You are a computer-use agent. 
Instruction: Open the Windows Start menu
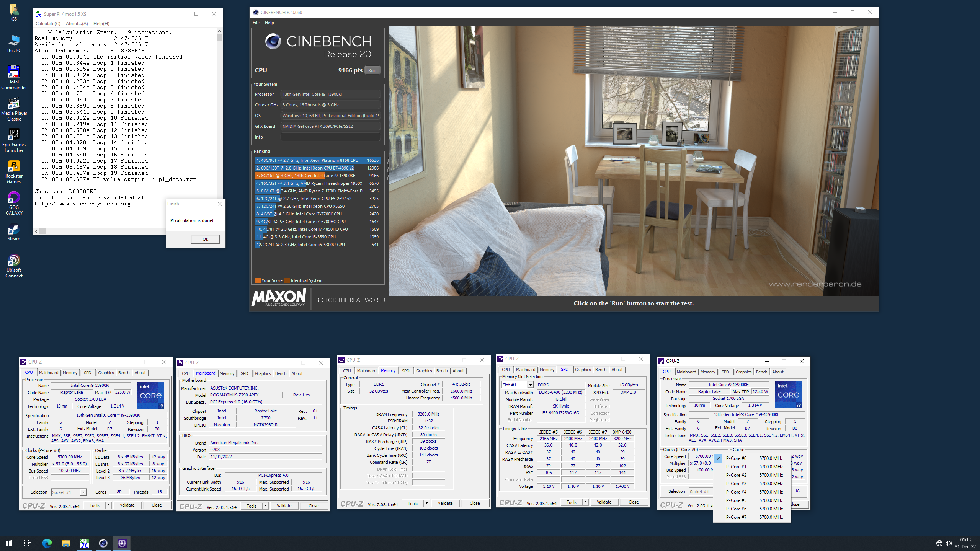point(9,543)
